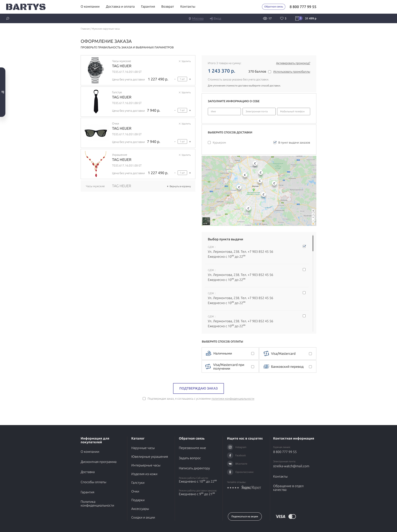
Task: Click the BARTYS logo
Action: 26,7
